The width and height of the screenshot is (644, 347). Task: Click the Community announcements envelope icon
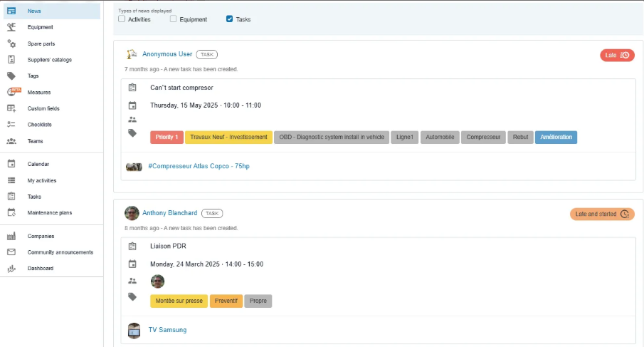(x=11, y=252)
